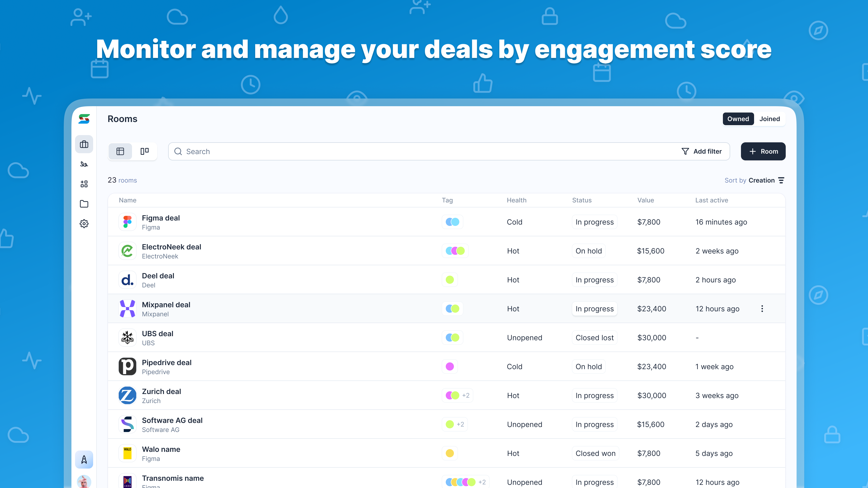This screenshot has width=868, height=488.
Task: Click the Add filter button
Action: tap(702, 151)
